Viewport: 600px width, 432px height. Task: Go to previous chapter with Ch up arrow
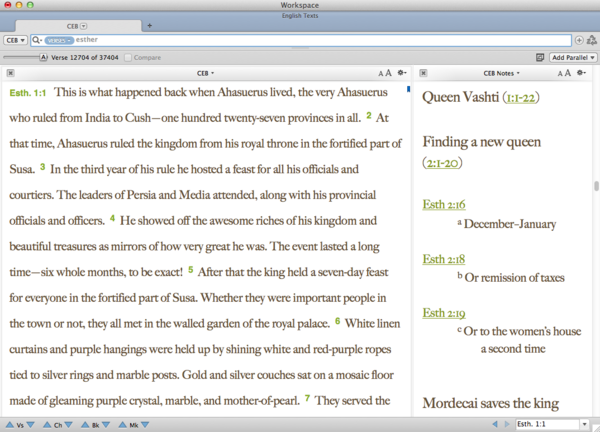(47, 425)
